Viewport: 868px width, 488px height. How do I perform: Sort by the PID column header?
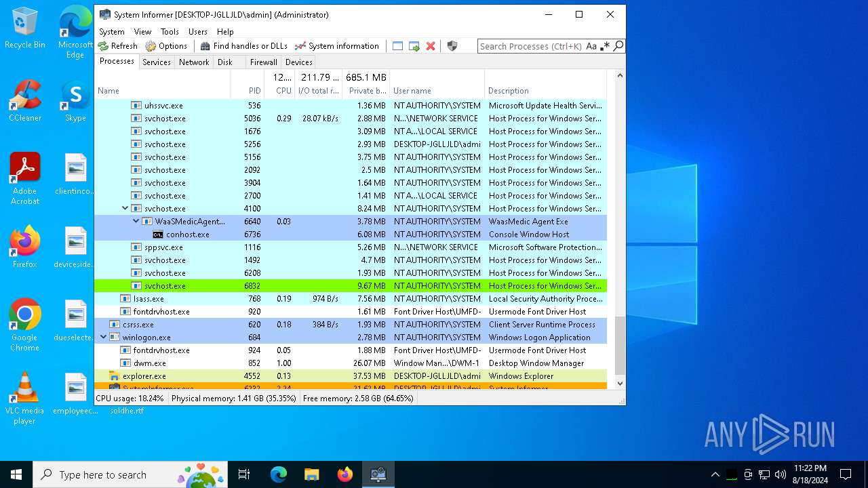(x=247, y=84)
